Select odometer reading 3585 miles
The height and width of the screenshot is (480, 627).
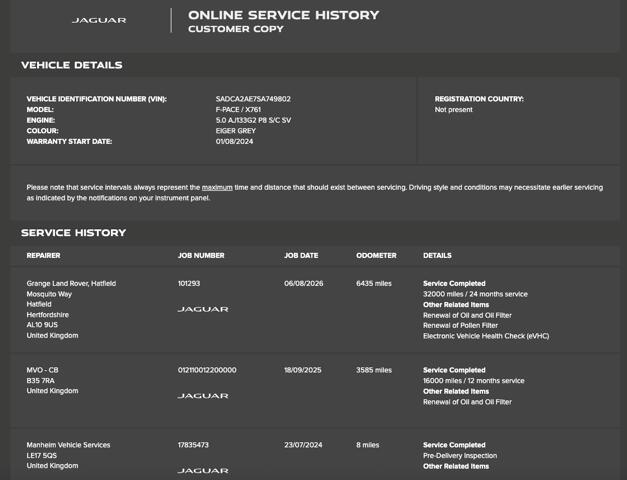tap(374, 370)
